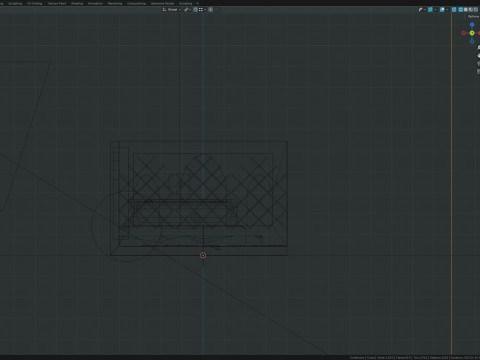
Task: Click the negative X red axis on gizmo
Action: coord(463,33)
